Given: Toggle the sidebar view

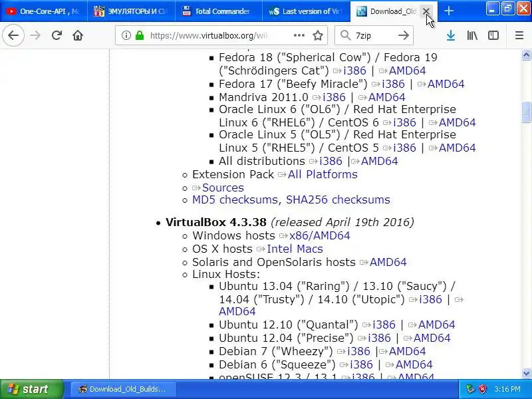Looking at the screenshot, I should click(x=493, y=35).
